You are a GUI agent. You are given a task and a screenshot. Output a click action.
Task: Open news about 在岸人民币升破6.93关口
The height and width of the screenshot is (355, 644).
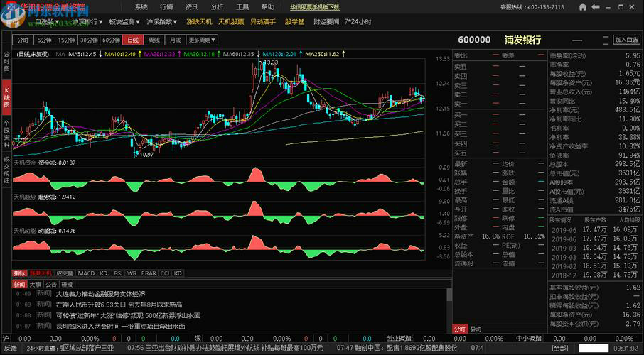tap(119, 305)
